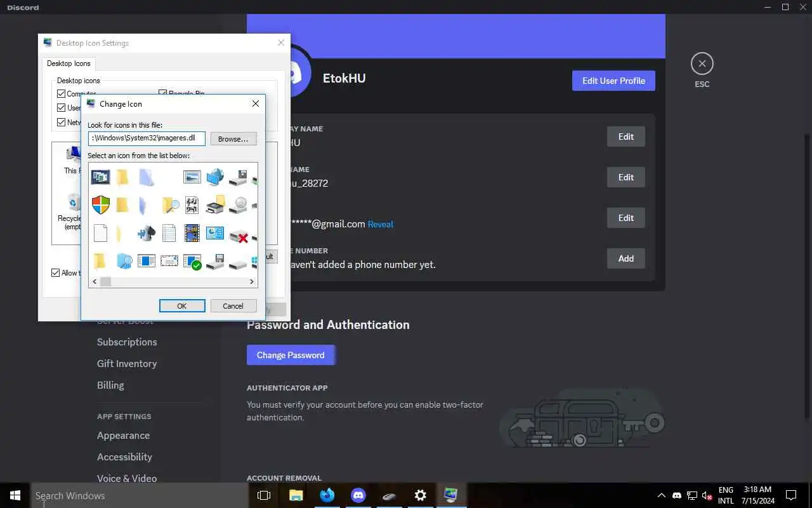This screenshot has width=812, height=508.
Task: Click the Browse... button
Action: (233, 138)
